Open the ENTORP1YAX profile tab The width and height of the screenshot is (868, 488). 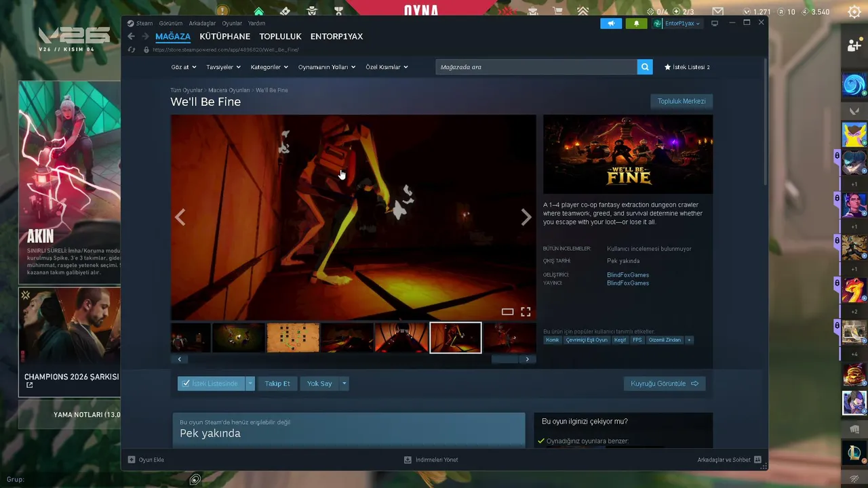[x=336, y=37]
